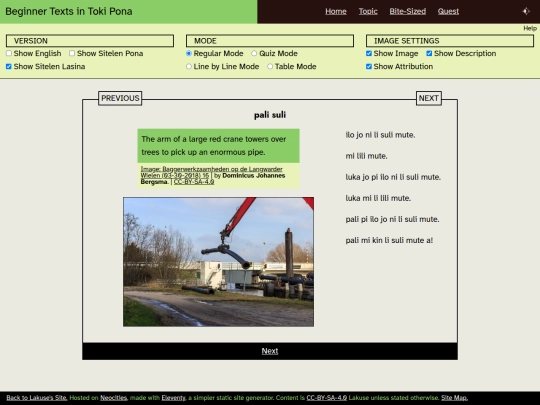
Task: Click the PREVIOUS button
Action: 120,98
